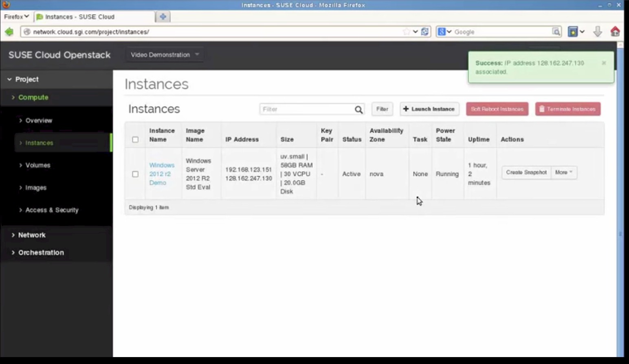Screen dimensions: 629x364
Task: Click the red home icon
Action: coord(615,31)
